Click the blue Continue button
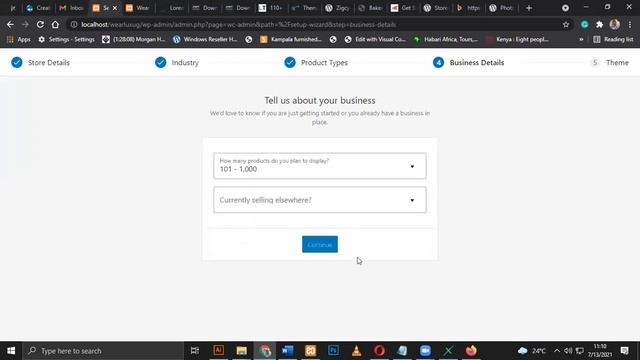The image size is (640, 360). click(320, 244)
